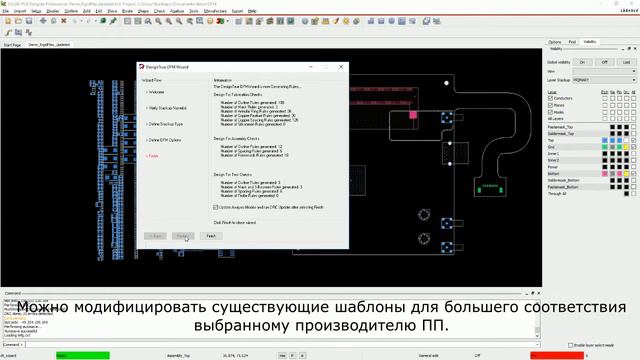Toggle the All checkbox for Pastemask_Top
640x360 pixels.
(633, 127)
